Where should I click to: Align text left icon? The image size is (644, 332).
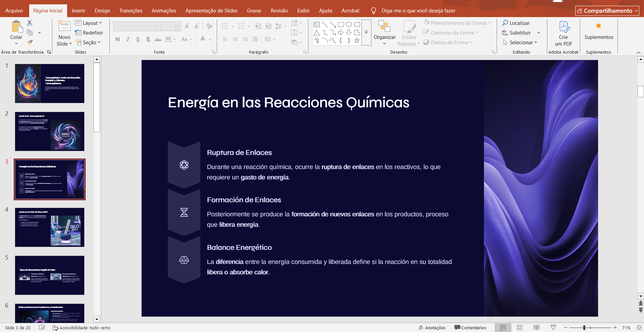point(225,39)
